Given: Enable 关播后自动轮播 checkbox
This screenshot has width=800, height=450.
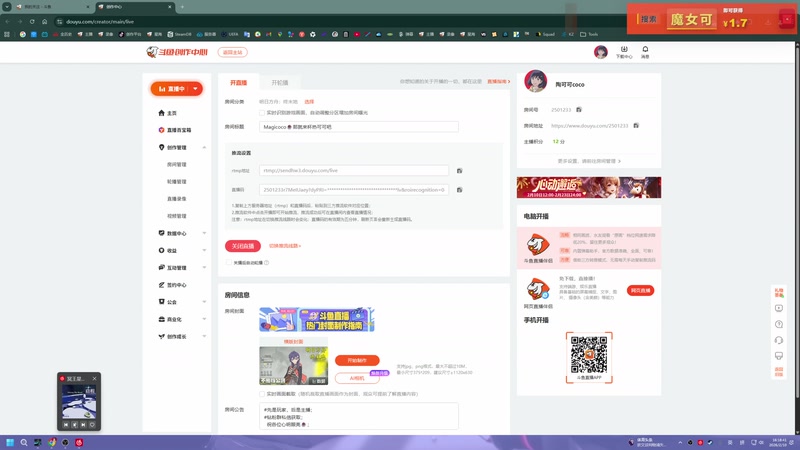Looking at the screenshot, I should click(x=229, y=263).
